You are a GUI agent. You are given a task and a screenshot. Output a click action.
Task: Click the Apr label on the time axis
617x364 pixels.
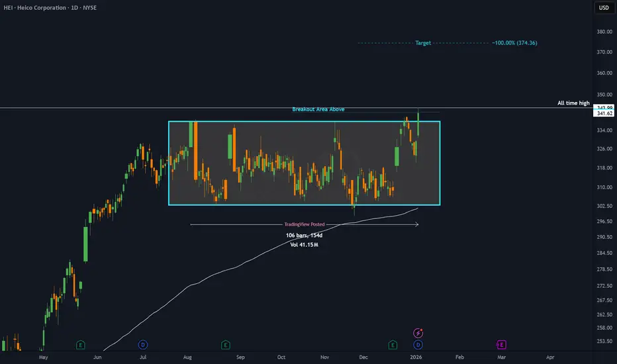pyautogui.click(x=550, y=357)
